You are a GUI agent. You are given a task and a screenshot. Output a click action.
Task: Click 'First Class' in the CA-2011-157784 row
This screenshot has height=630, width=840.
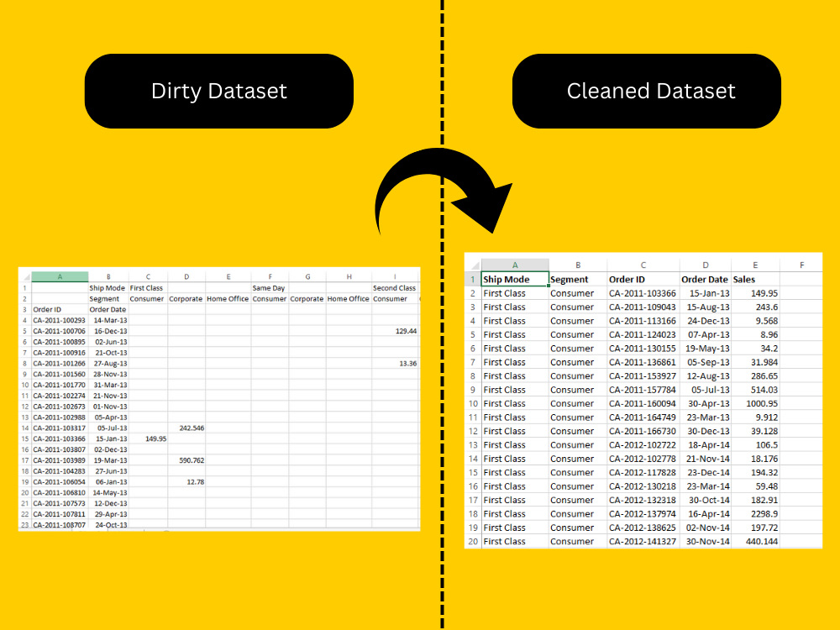[515, 390]
